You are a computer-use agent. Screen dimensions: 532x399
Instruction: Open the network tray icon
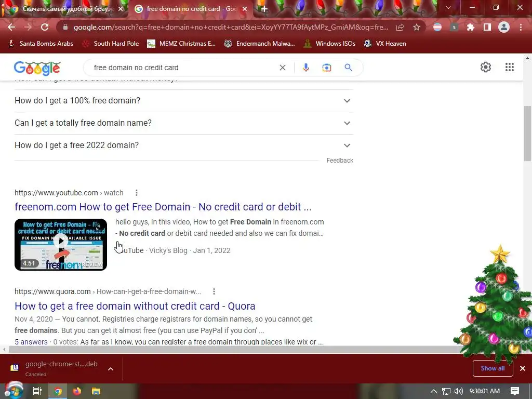point(446,391)
